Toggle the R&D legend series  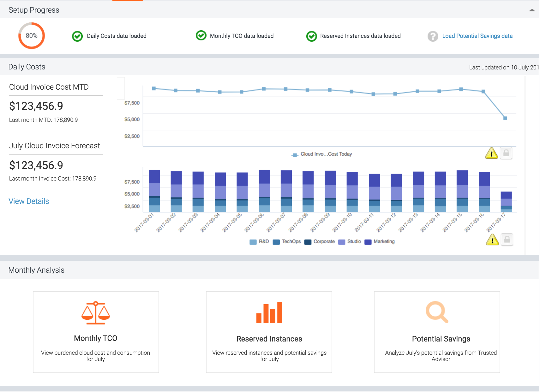tap(259, 242)
